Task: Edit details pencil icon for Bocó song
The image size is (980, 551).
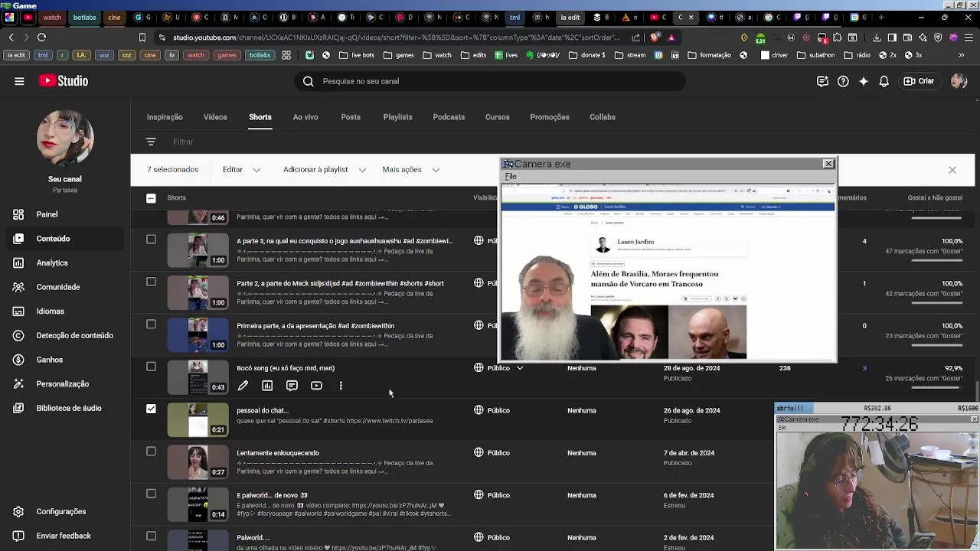Action: 243,386
